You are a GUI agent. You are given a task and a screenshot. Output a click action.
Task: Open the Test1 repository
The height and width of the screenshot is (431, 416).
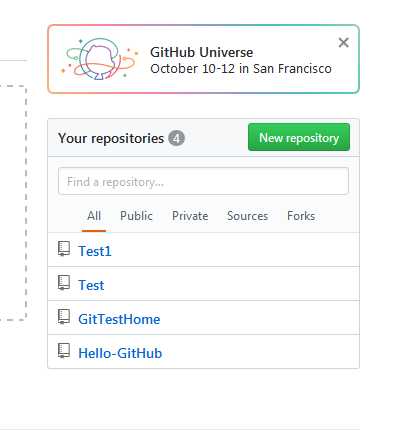95,251
